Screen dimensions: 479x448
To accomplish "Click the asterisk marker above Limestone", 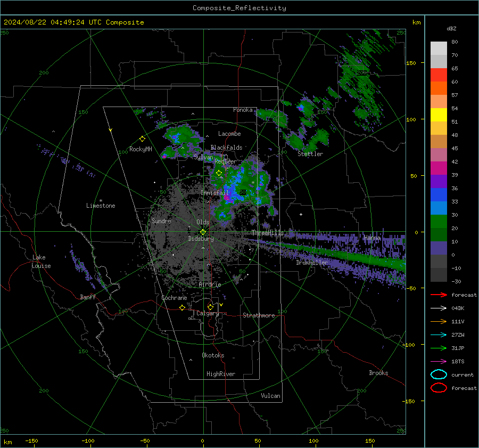I will coord(101,201).
